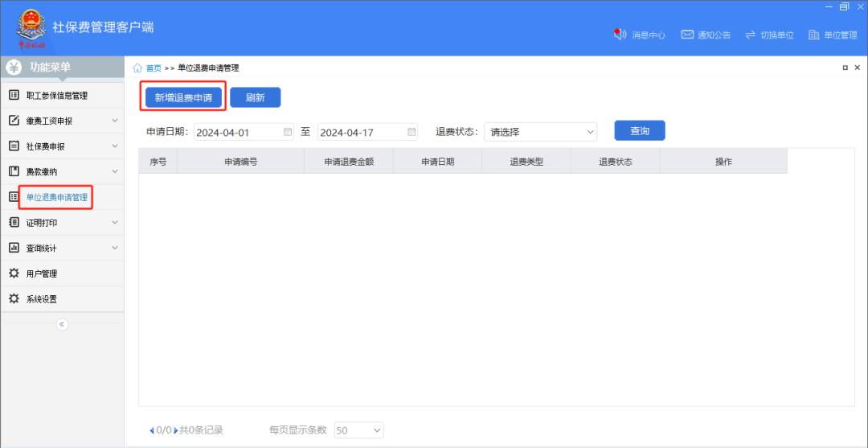Open calendar icon for end date
This screenshot has width=868, height=448.
(x=412, y=132)
